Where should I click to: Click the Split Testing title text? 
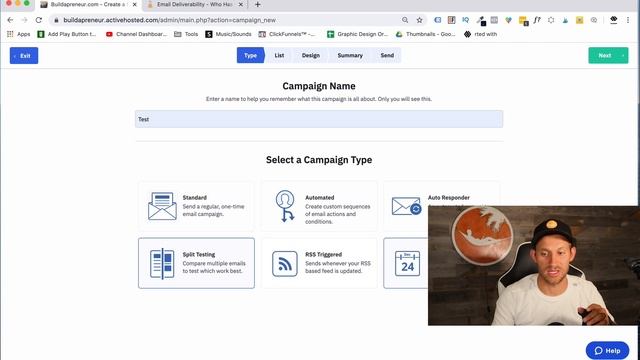click(x=199, y=254)
